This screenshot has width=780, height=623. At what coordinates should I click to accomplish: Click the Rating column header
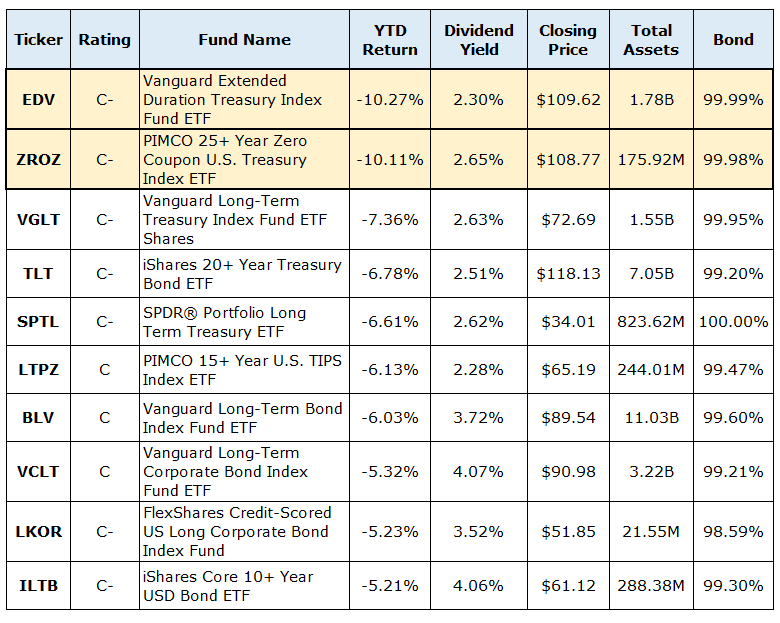[104, 40]
